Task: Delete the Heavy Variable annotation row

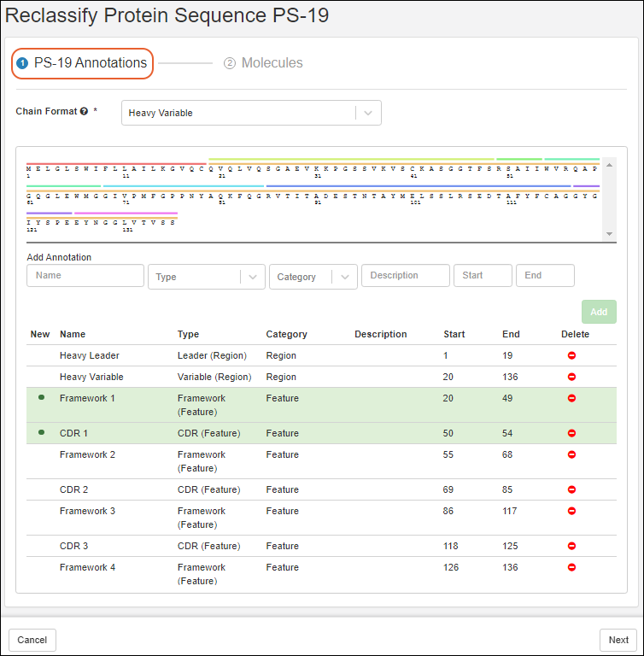Action: coord(571,377)
